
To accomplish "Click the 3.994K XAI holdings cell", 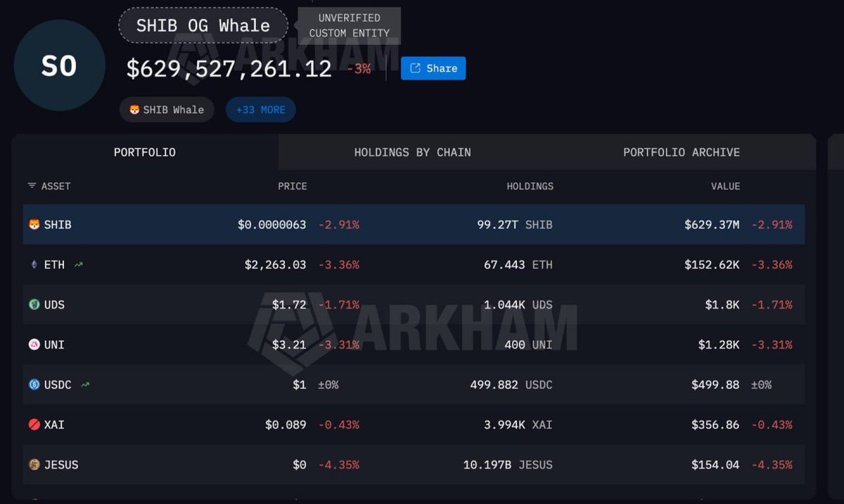I will coord(518,425).
